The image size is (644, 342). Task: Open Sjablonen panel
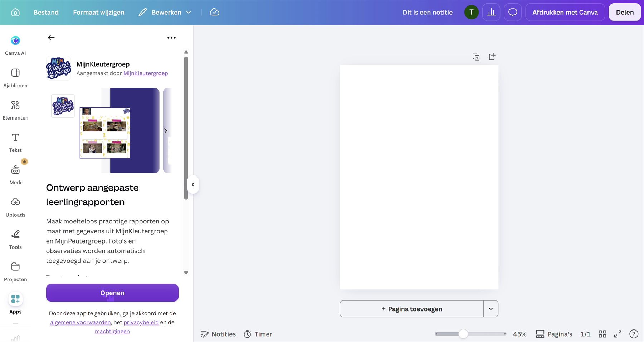click(x=15, y=78)
